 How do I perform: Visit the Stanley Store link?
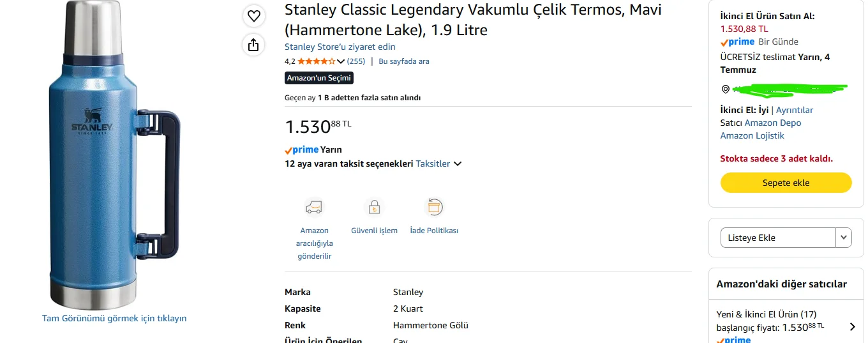tap(340, 47)
